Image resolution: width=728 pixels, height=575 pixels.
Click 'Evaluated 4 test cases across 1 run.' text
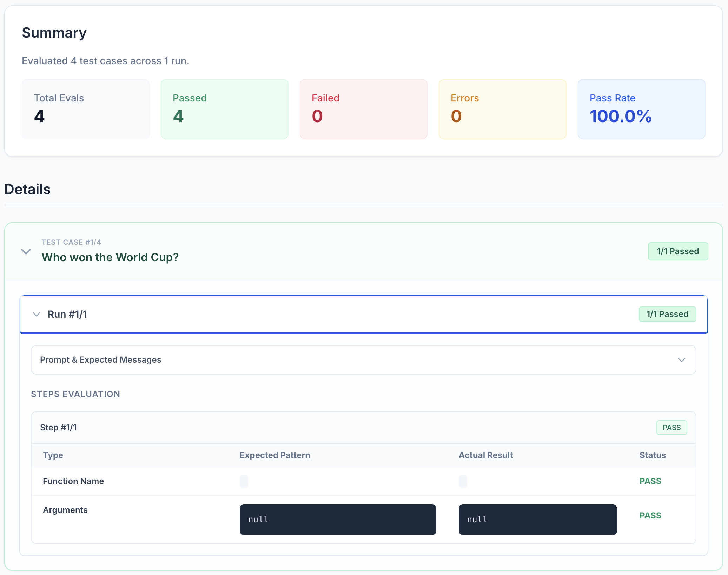(x=106, y=61)
